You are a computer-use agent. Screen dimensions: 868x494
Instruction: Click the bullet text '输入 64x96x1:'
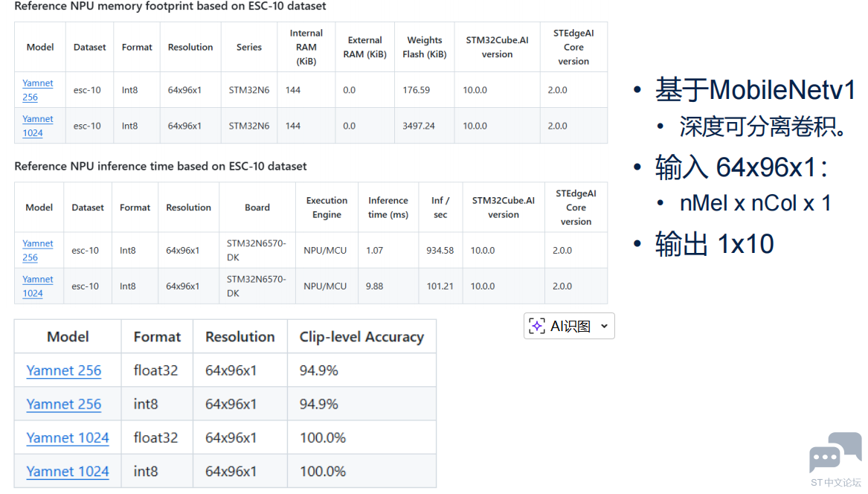click(x=742, y=167)
